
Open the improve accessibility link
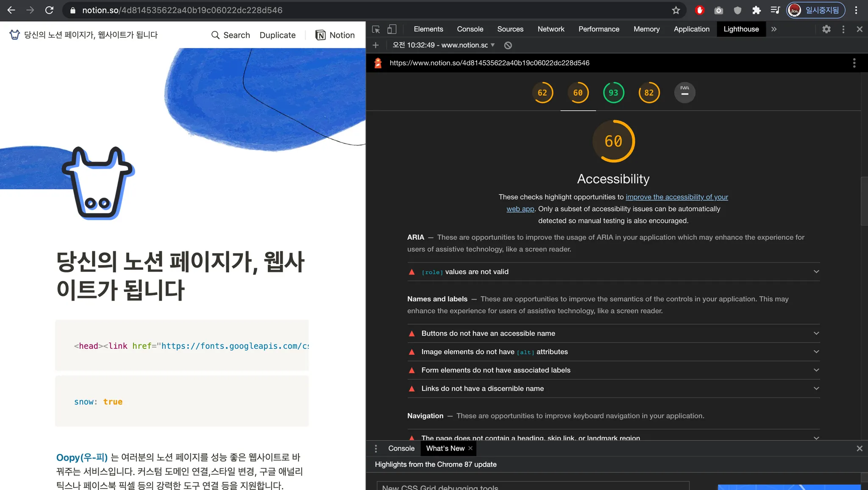[676, 197]
